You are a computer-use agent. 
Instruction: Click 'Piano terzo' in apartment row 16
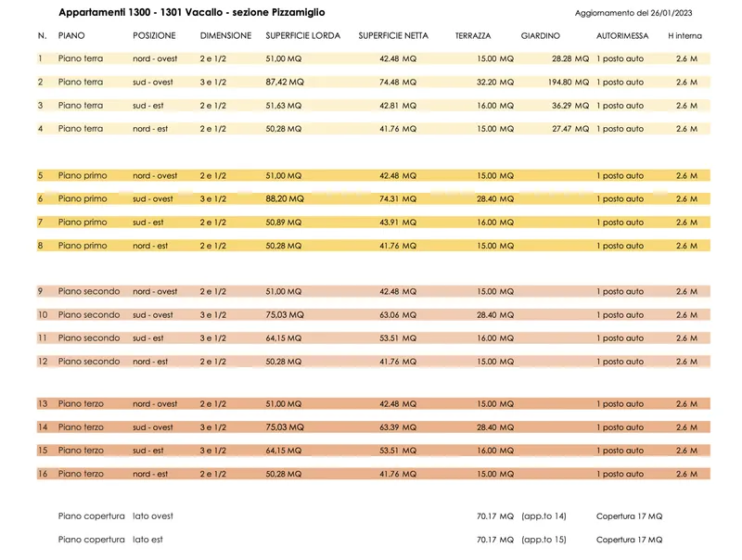pyautogui.click(x=81, y=474)
